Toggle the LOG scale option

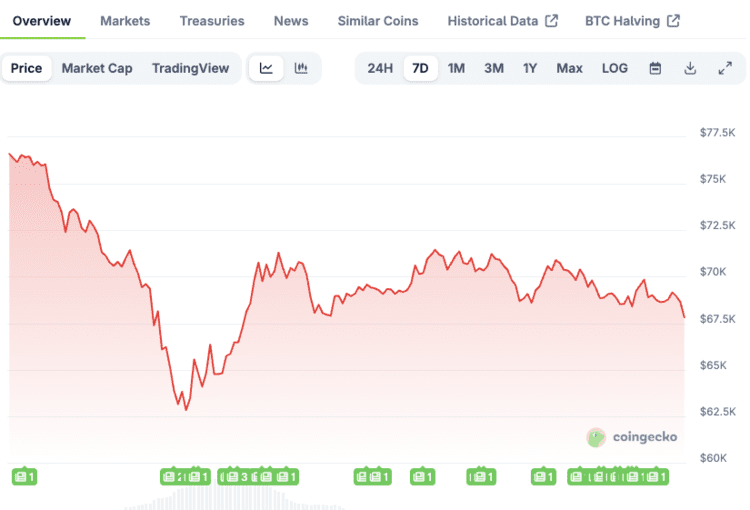(615, 68)
